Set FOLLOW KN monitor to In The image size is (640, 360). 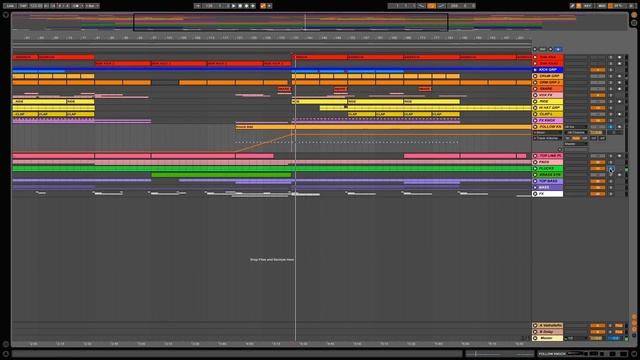click(568, 138)
